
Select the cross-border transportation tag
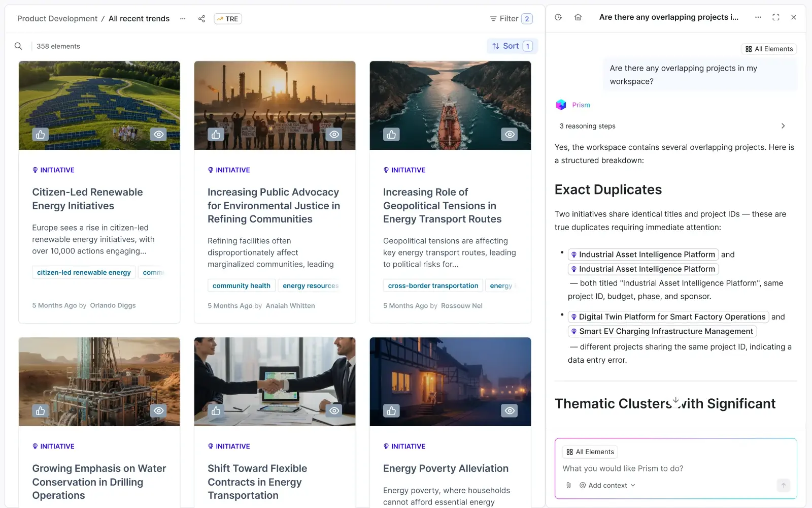(x=433, y=285)
